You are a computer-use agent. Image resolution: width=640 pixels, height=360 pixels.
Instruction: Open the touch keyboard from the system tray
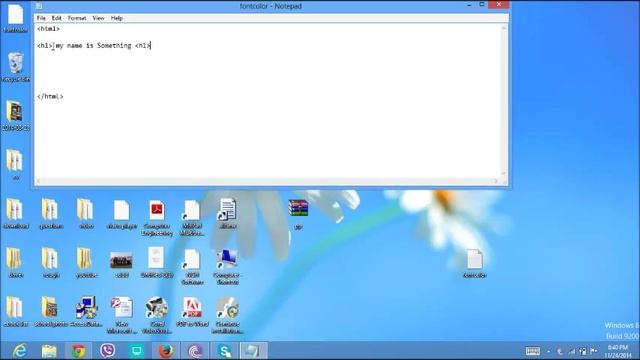[533, 351]
